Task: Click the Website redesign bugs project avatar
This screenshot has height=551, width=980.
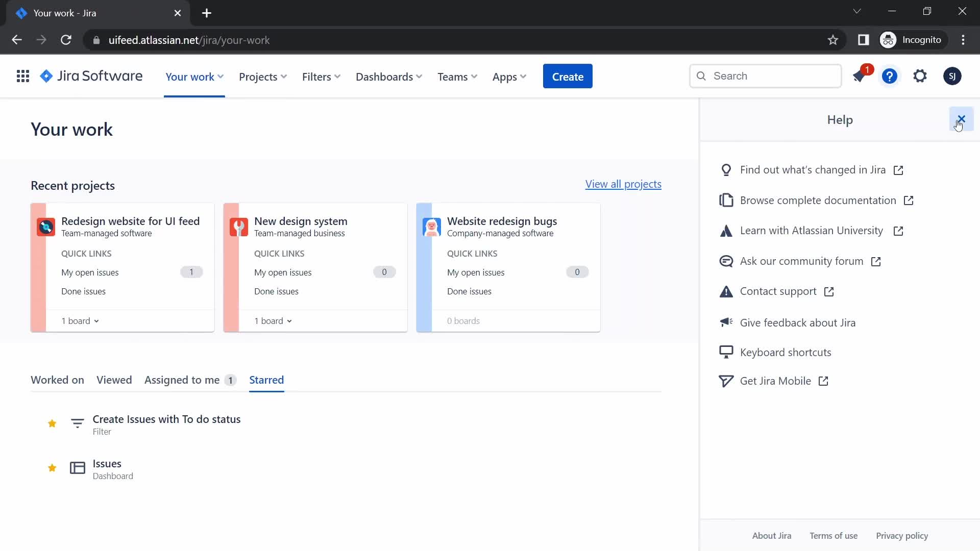Action: pos(432,227)
